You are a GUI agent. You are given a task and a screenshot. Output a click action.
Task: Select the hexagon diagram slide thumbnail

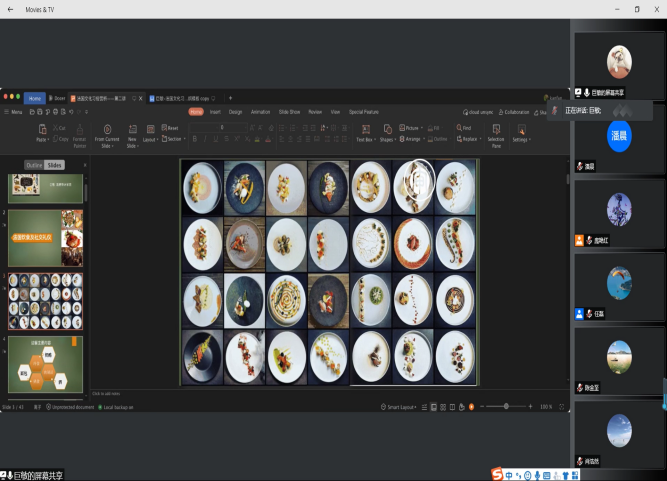click(x=46, y=364)
